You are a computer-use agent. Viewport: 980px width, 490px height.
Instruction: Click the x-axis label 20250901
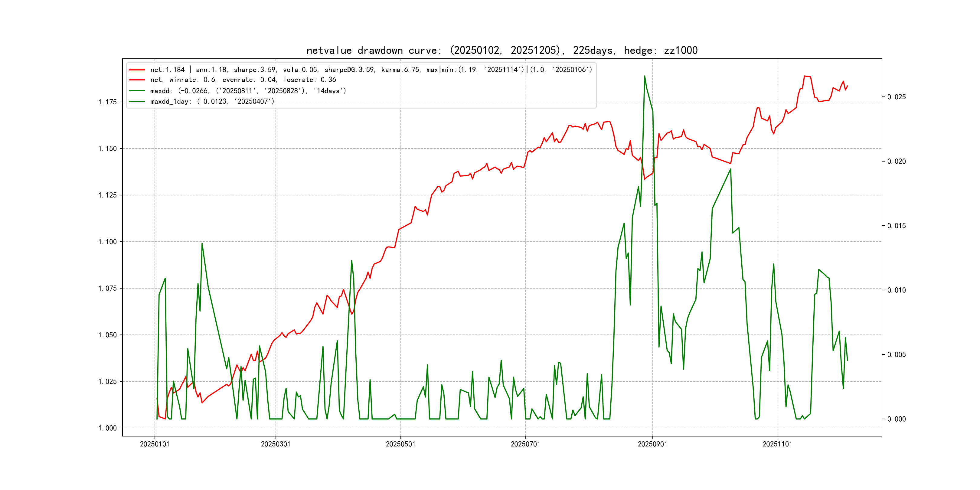click(x=652, y=444)
